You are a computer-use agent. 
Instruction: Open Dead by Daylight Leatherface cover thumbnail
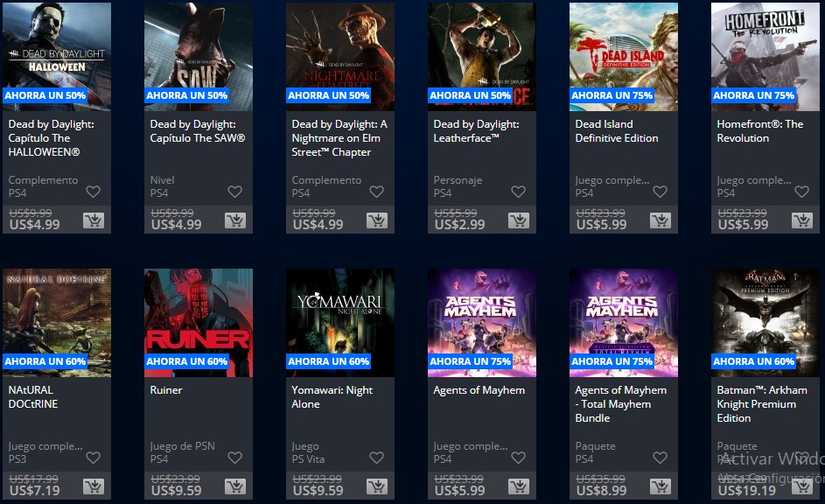click(482, 57)
